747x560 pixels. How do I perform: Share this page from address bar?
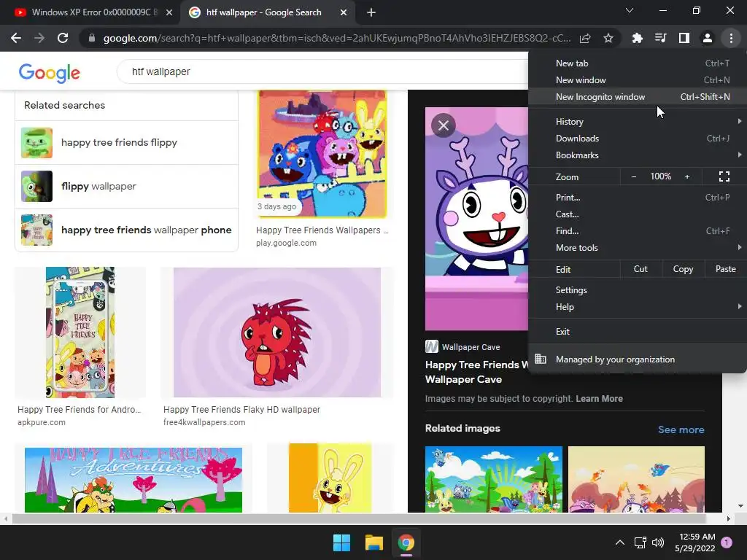point(585,38)
